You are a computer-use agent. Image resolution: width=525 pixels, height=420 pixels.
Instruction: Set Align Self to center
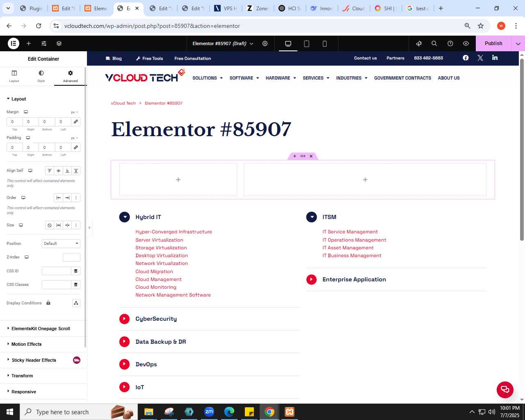point(59,171)
